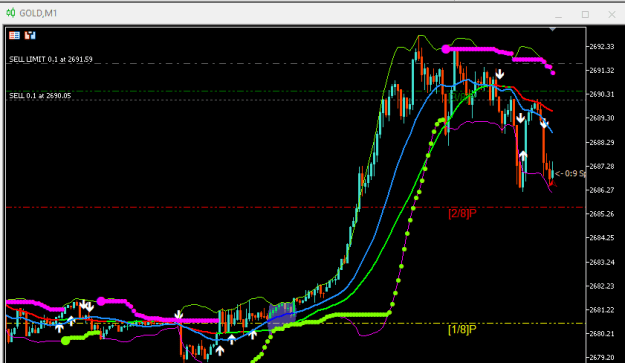The height and width of the screenshot is (363, 625).
Task: Select the SELL LIMIT 0.1 at 2691.59 order label
Action: click(51, 59)
